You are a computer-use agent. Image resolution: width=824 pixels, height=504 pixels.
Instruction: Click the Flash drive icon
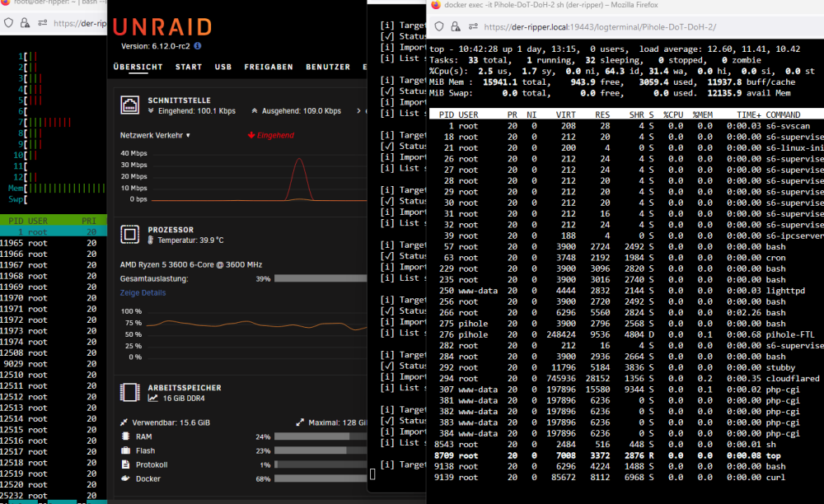(x=125, y=450)
